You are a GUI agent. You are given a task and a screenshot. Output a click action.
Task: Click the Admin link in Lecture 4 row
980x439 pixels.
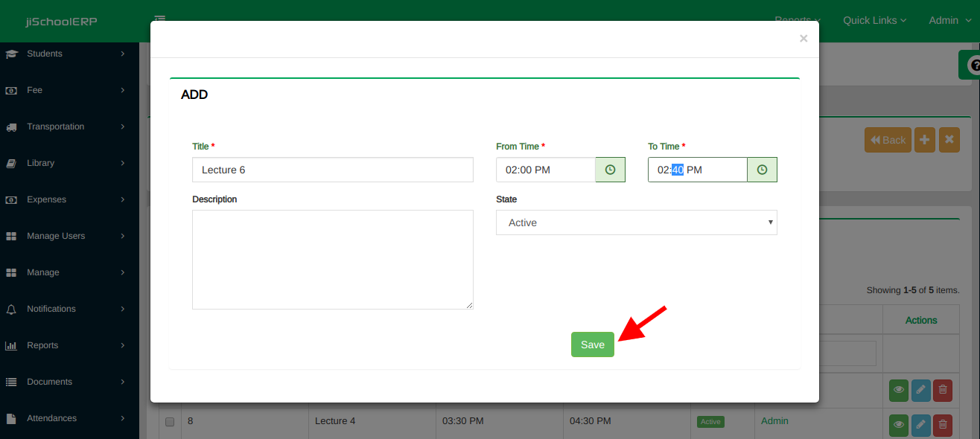(x=774, y=421)
